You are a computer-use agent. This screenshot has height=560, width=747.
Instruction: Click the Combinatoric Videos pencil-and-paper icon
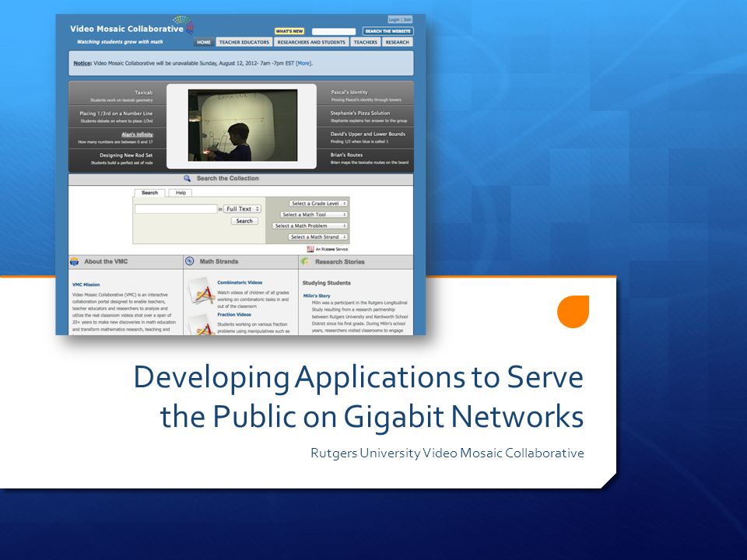click(x=202, y=290)
